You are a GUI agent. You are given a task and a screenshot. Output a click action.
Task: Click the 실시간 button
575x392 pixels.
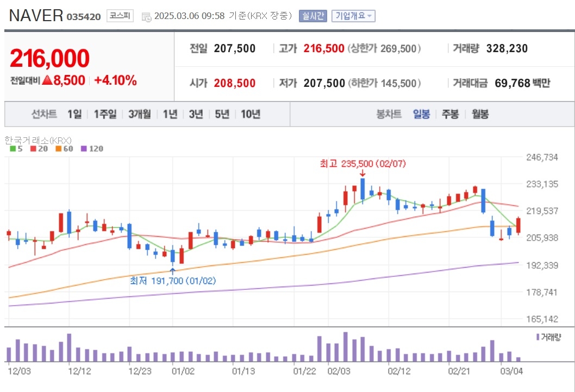click(x=313, y=16)
